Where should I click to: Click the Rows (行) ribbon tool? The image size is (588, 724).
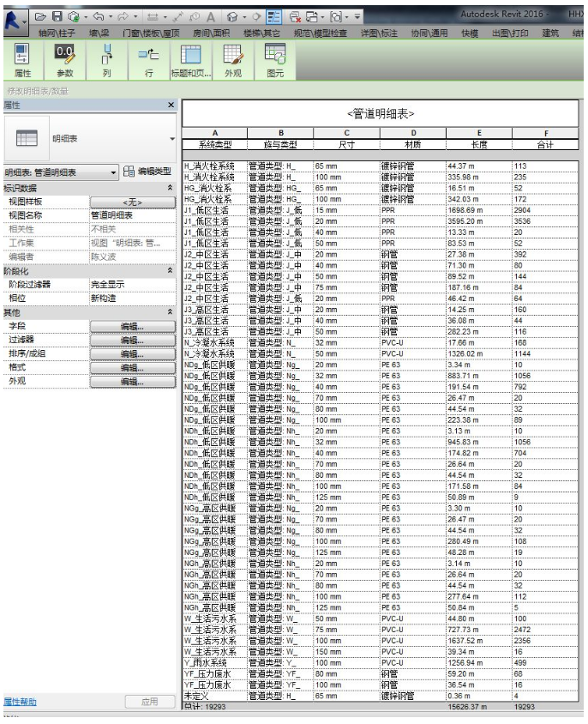pyautogui.click(x=148, y=61)
